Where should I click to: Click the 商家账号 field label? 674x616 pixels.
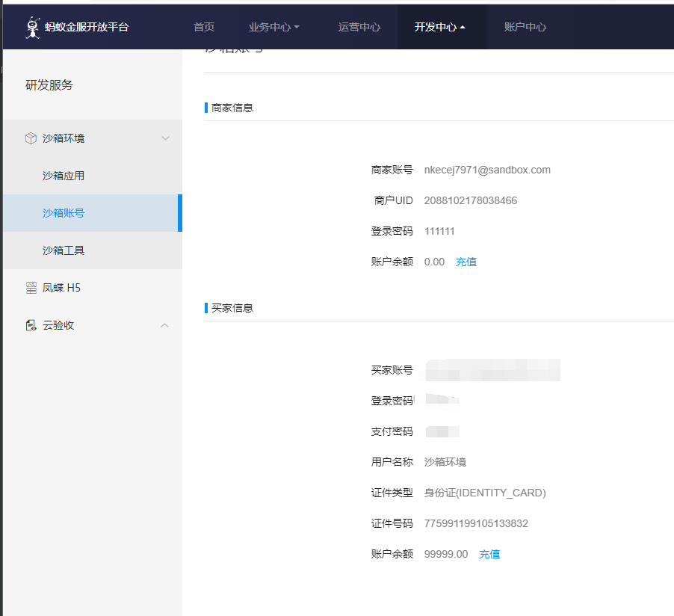392,170
